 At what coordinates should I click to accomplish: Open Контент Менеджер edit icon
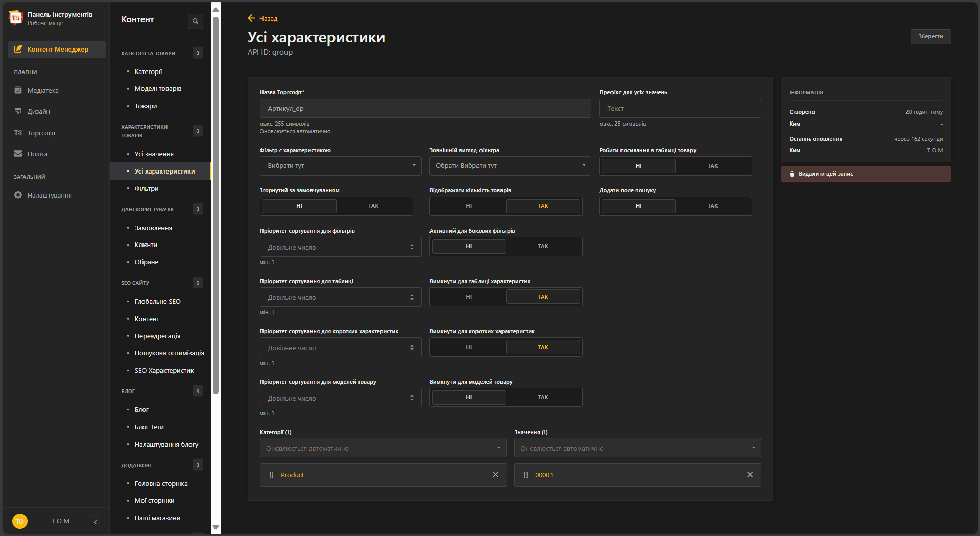click(x=18, y=49)
